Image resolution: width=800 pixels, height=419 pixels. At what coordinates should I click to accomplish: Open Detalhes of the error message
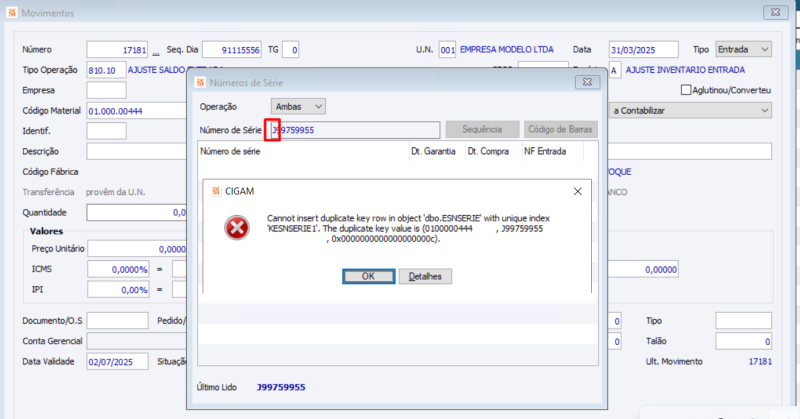tap(425, 276)
